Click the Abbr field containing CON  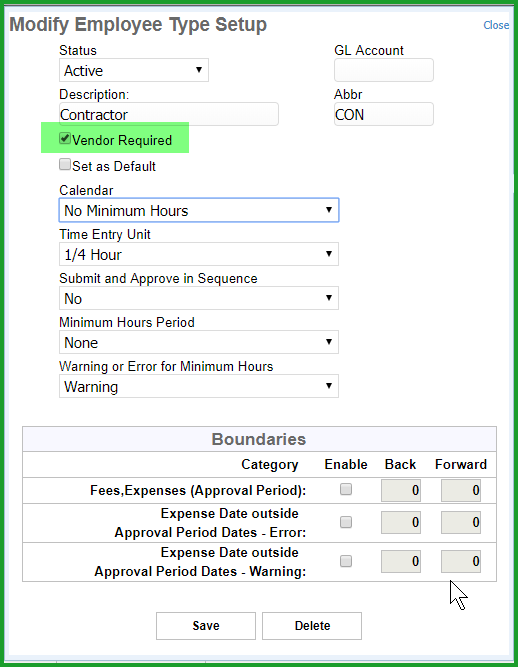click(x=384, y=114)
